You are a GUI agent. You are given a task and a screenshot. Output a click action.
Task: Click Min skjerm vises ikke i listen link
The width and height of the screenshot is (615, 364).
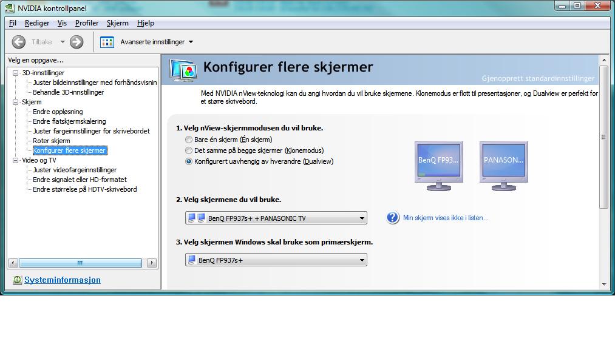tap(446, 218)
